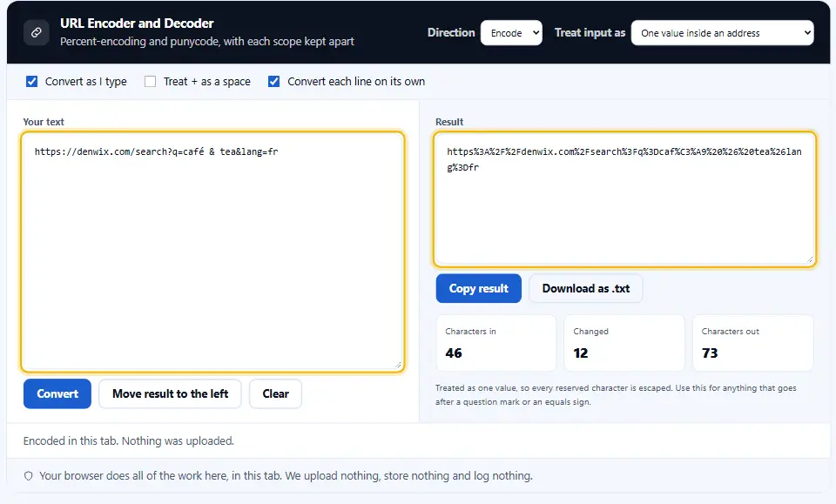Toggle the Convert as I type checkbox
The width and height of the screenshot is (836, 504).
click(x=32, y=82)
